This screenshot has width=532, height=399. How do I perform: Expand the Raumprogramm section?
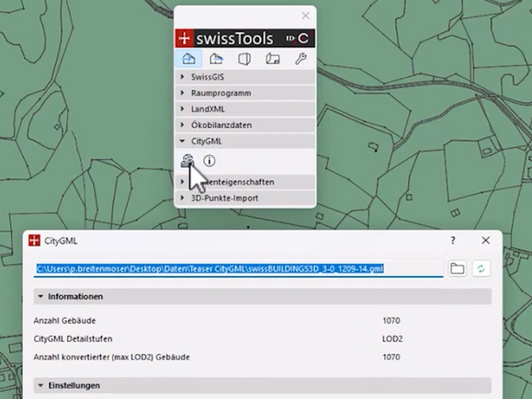pyautogui.click(x=245, y=93)
